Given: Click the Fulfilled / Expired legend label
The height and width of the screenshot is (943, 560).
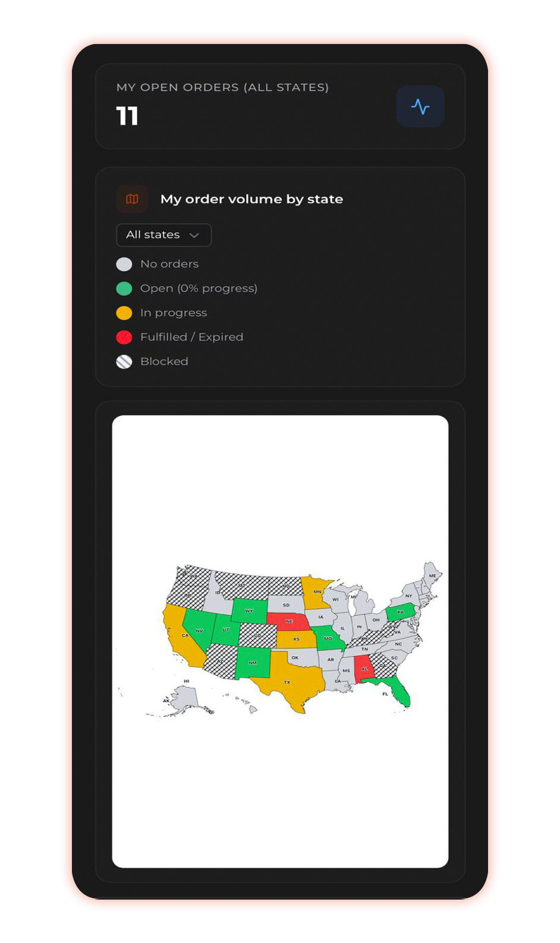Looking at the screenshot, I should point(191,337).
